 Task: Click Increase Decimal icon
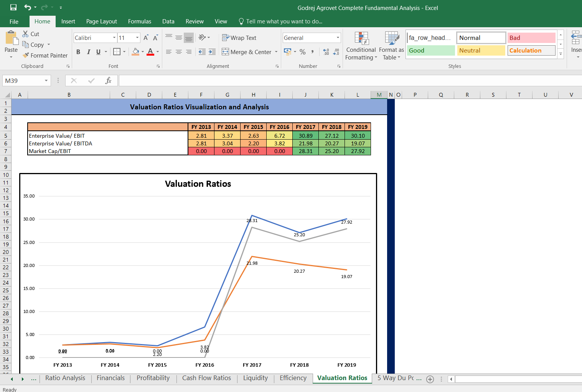pyautogui.click(x=326, y=52)
